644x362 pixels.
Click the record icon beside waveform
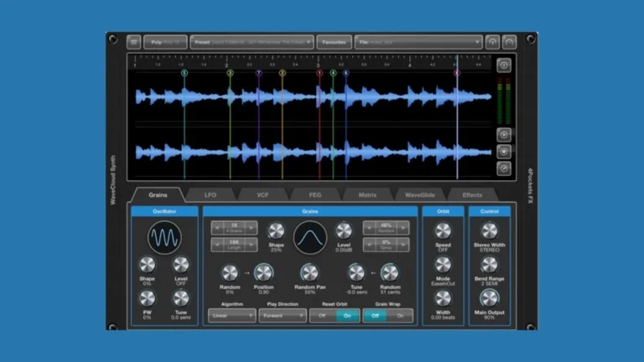point(504,152)
